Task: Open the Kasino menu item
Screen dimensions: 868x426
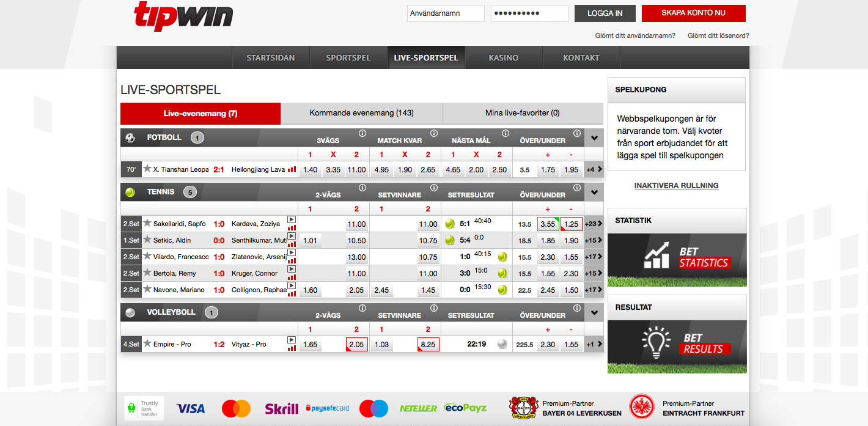Action: (503, 58)
